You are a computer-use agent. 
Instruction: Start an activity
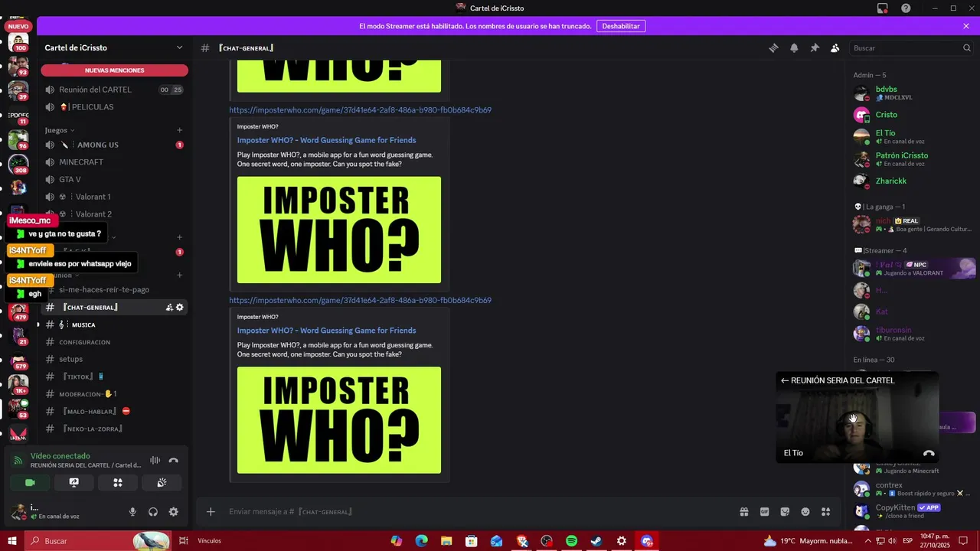coord(118,483)
